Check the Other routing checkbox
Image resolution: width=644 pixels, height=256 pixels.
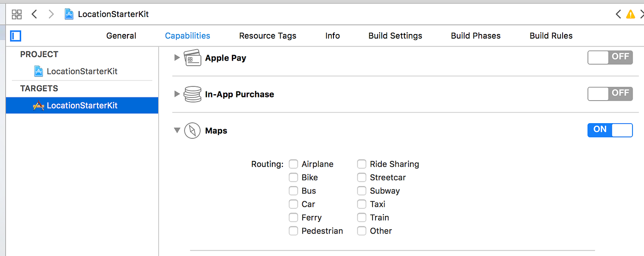pos(362,231)
